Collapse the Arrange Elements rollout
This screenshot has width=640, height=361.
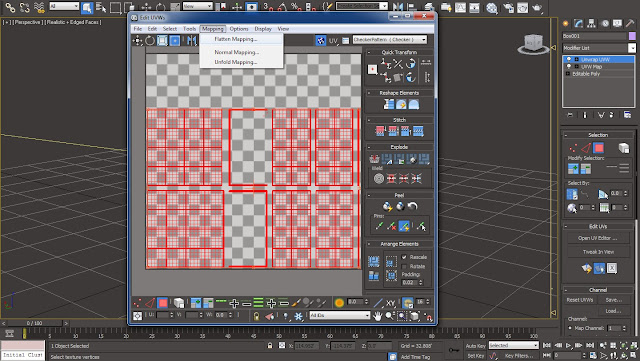pyautogui.click(x=369, y=244)
